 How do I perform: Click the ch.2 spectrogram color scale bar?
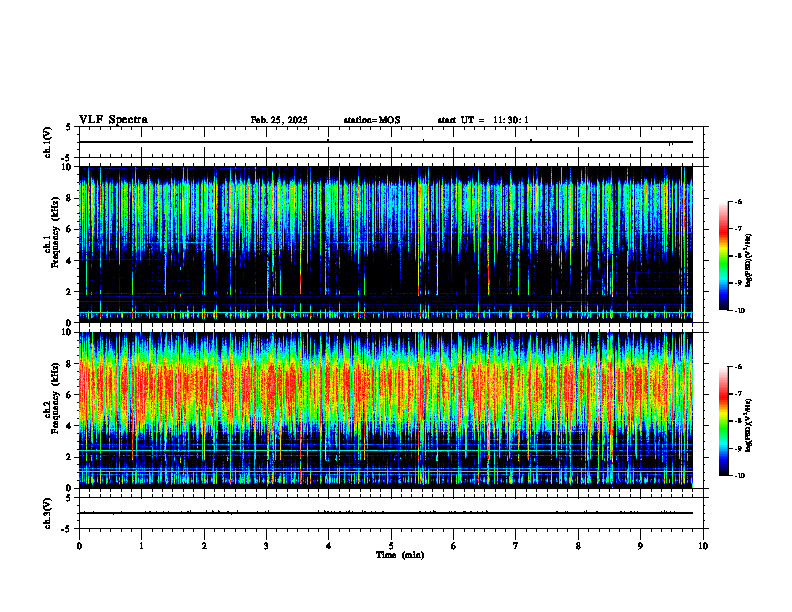723,421
